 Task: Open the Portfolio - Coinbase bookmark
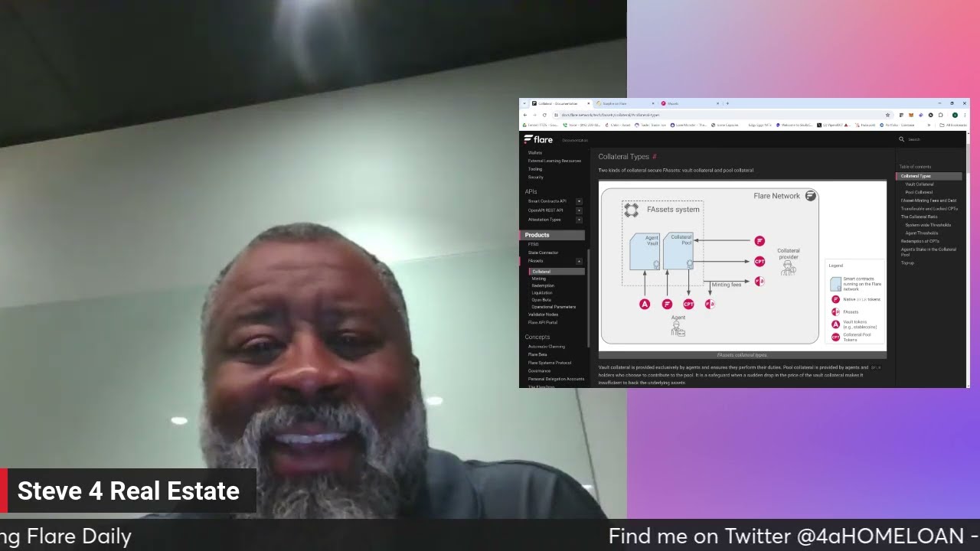point(897,125)
